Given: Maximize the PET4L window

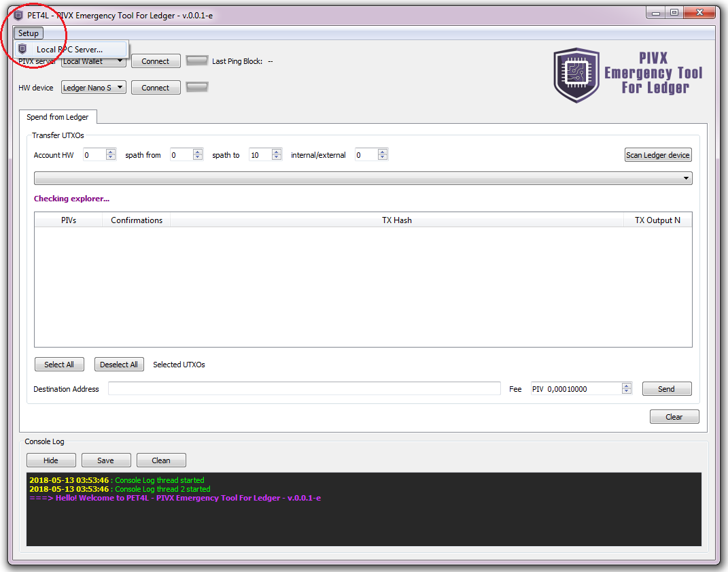Looking at the screenshot, I should coord(674,13).
